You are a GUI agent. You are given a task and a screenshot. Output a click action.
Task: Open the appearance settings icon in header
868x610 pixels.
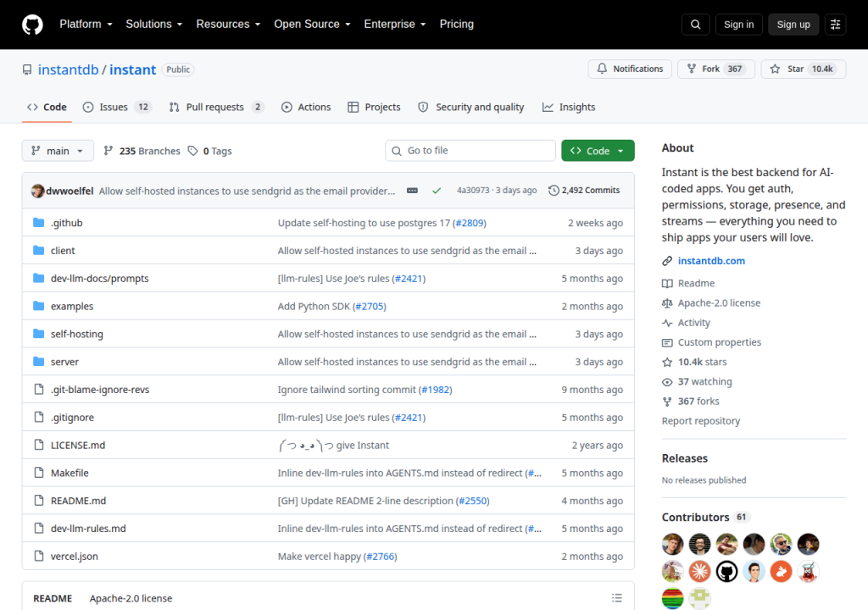(835, 25)
